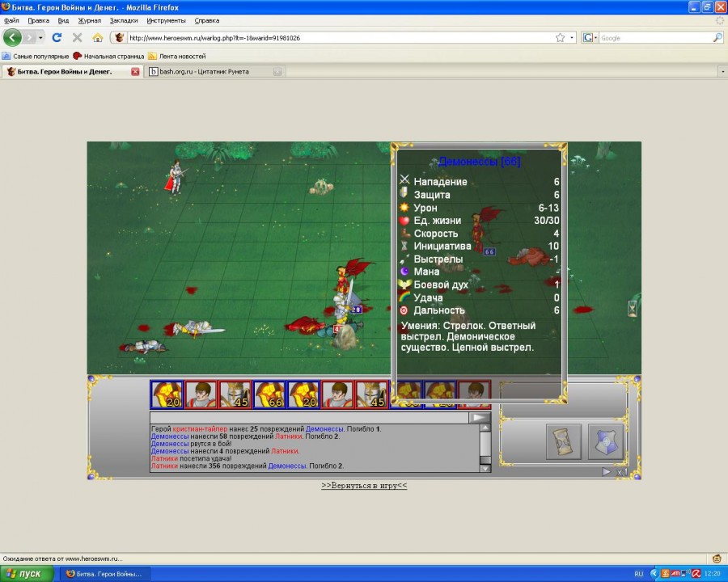Select the portrait numbered 66 in the turn queue
This screenshot has height=582, width=728.
pyautogui.click(x=269, y=394)
